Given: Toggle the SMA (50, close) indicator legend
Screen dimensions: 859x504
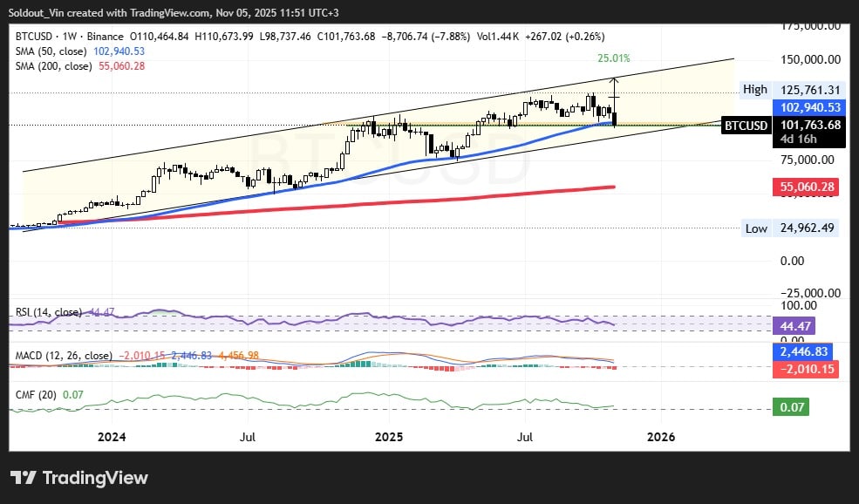Looking at the screenshot, I should point(51,51).
